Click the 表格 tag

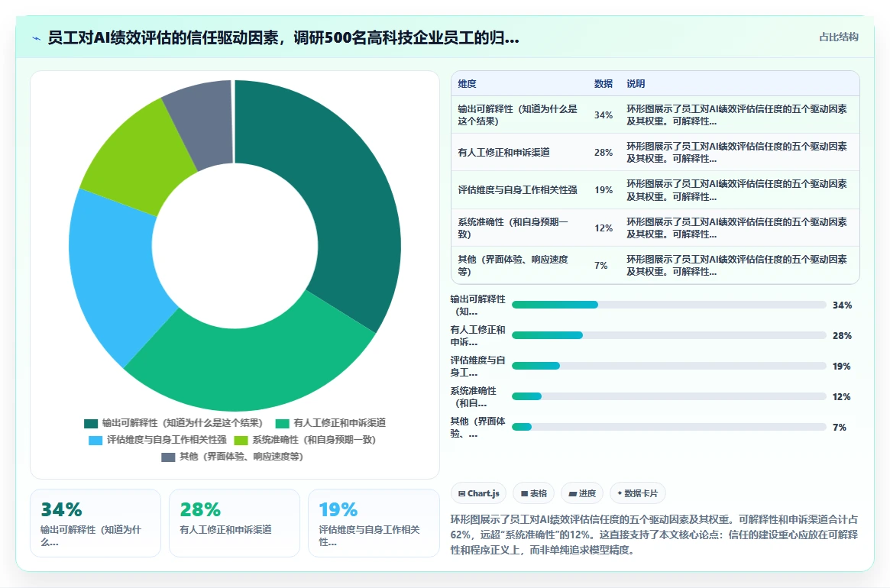click(533, 493)
